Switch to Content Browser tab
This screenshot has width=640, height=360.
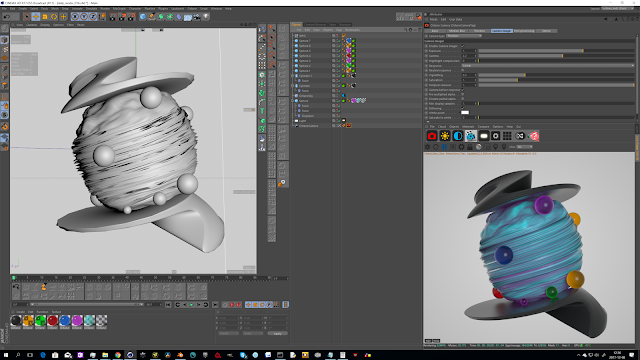(x=315, y=24)
